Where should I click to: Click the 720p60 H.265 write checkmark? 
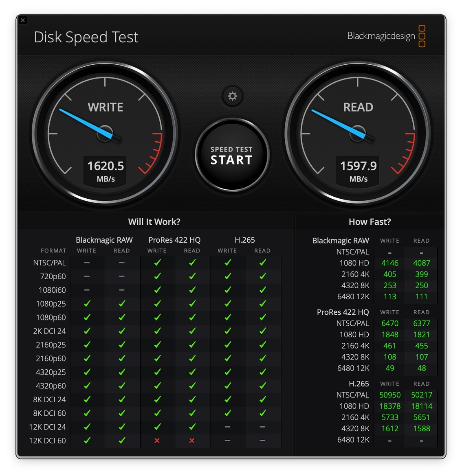(227, 276)
